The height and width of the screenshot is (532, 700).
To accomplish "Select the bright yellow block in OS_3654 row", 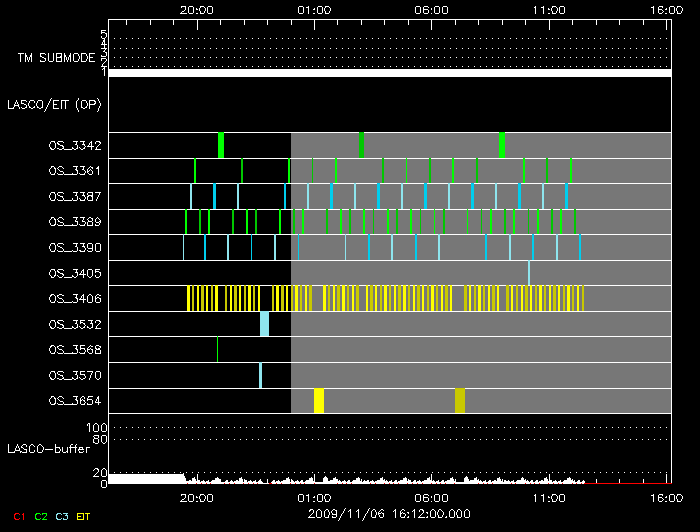I will (x=319, y=400).
